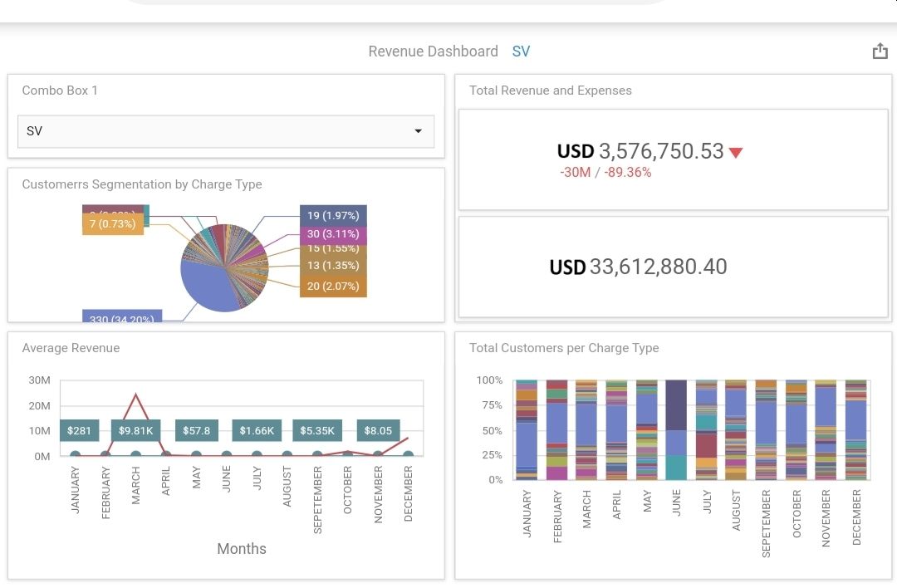897x588 pixels.
Task: Click the January stacked bar in customers chart
Action: [x=527, y=429]
